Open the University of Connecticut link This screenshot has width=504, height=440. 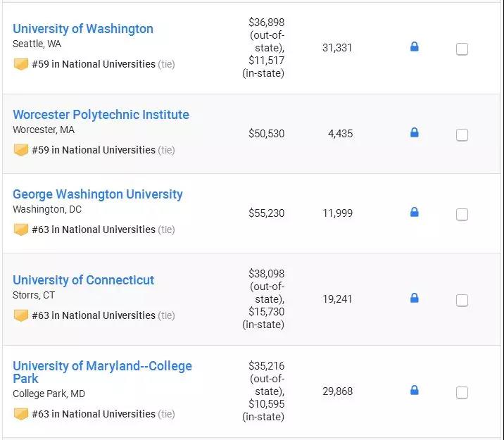(83, 280)
